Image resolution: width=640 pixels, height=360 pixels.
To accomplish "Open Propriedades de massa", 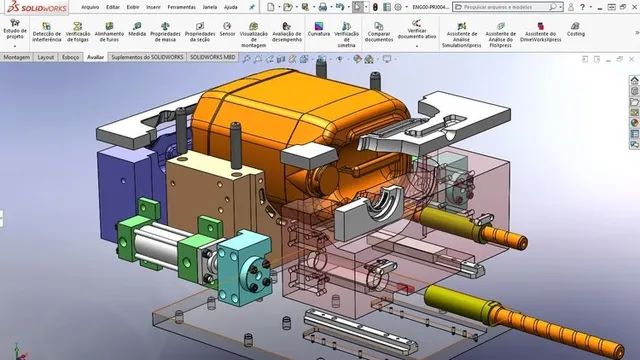I will (165, 32).
